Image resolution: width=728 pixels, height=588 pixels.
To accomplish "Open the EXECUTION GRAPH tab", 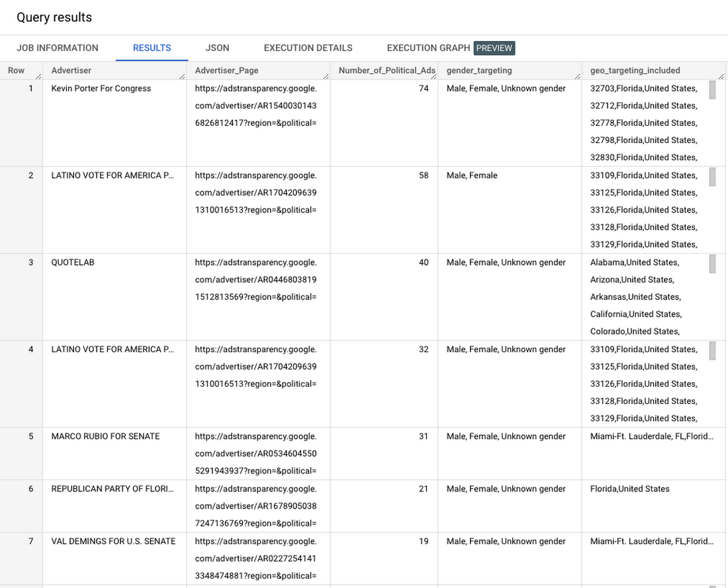I will click(x=428, y=48).
